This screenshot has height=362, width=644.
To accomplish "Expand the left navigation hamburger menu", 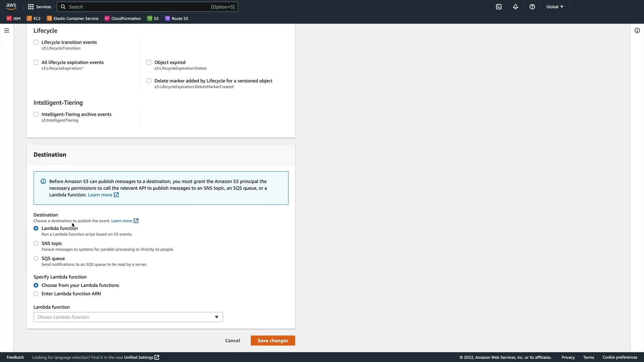I will point(7,31).
